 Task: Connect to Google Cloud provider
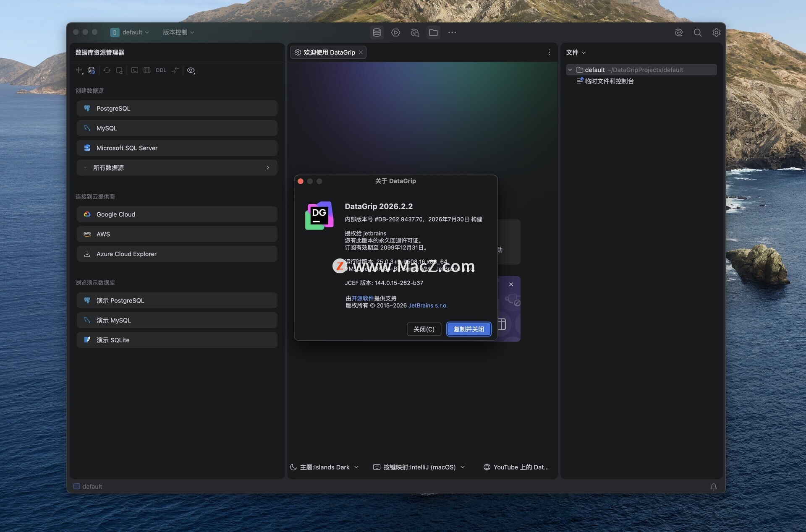coord(177,214)
